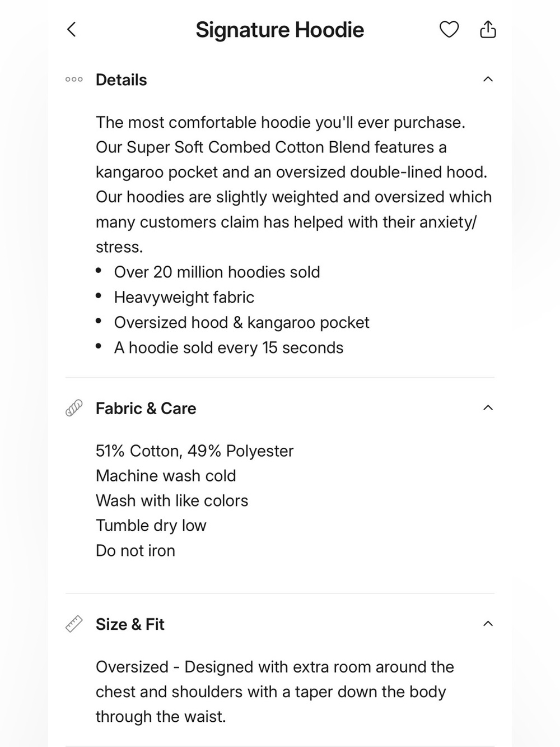Viewport: 560px width, 747px height.
Task: Collapse the Fabric & Care chevron
Action: pos(488,408)
